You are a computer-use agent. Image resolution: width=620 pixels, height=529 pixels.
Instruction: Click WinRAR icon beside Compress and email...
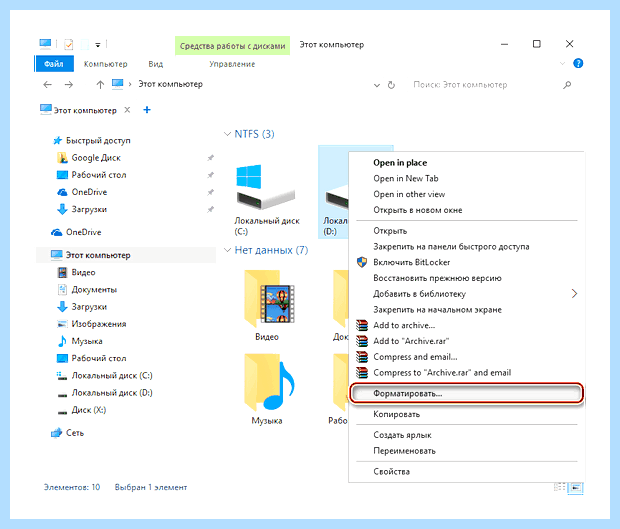pyautogui.click(x=361, y=357)
